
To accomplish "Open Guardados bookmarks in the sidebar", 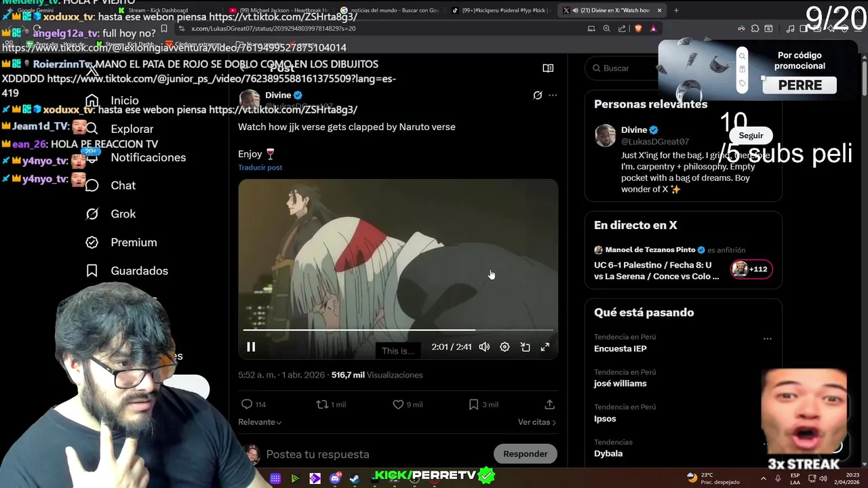I will click(x=127, y=270).
